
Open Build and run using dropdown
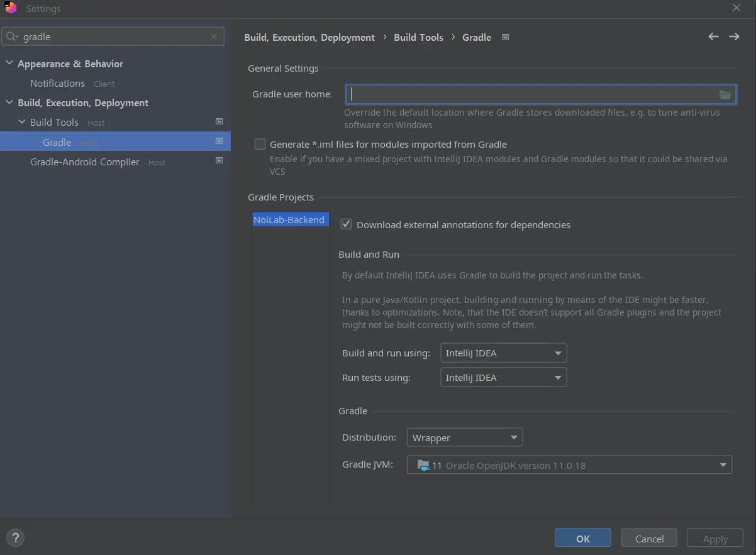(x=503, y=353)
